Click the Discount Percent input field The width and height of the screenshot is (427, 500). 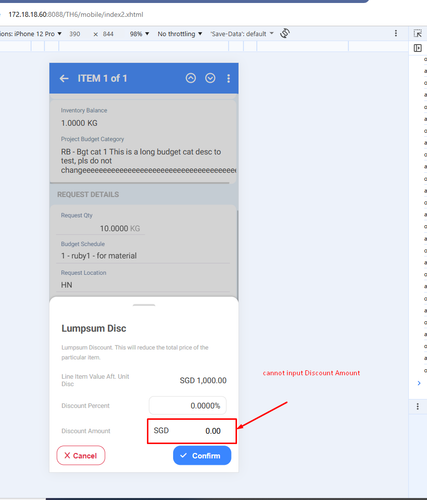click(x=188, y=405)
